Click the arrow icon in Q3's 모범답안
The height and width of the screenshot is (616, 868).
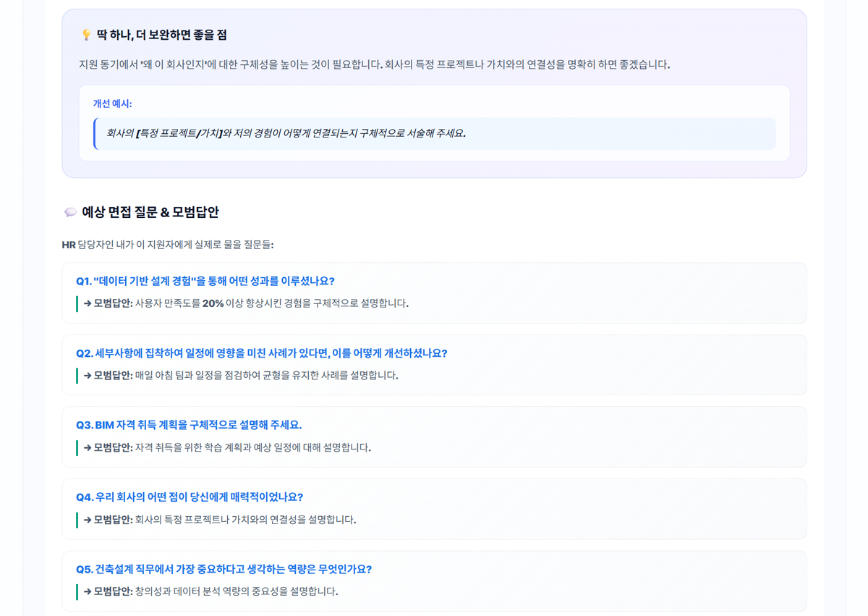click(x=87, y=447)
